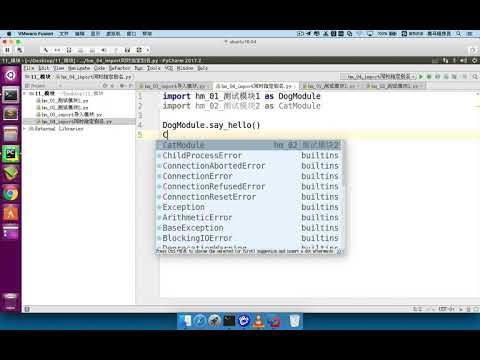This screenshot has width=480, height=360.
Task: Launch Google Chrome from the Ubuntu launcher
Action: click(x=11, y=194)
